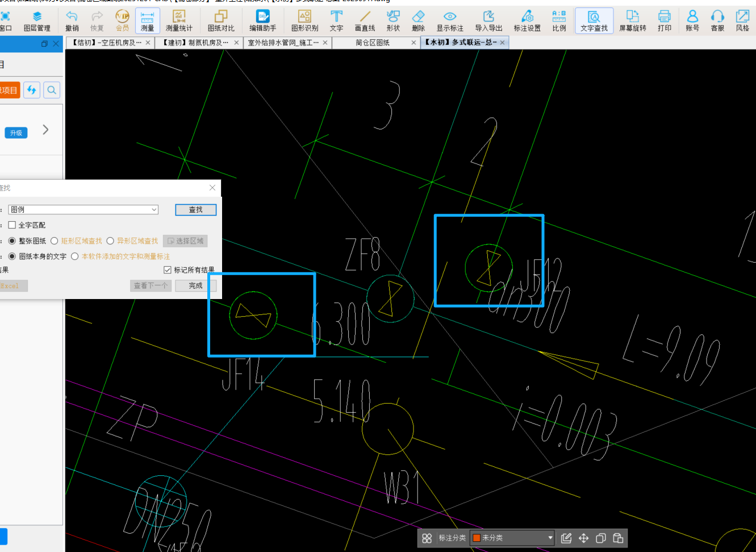
Task: Click the 查找 search button
Action: click(195, 210)
